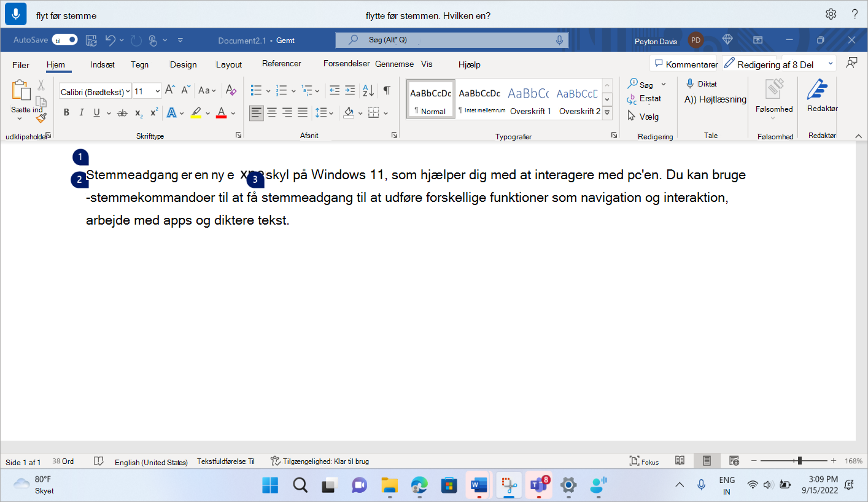Sort text A to Z icon

tap(368, 90)
